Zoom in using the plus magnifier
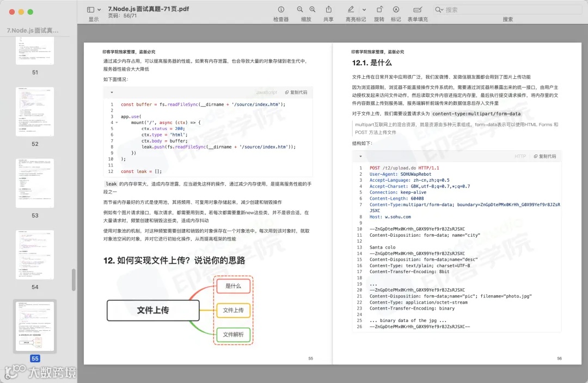This screenshot has height=383, width=588. (x=313, y=9)
